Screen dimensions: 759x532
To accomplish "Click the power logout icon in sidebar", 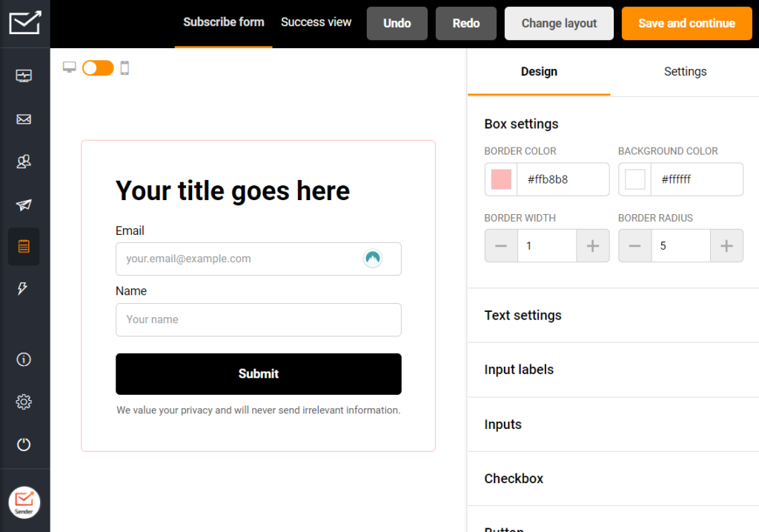I will [24, 445].
